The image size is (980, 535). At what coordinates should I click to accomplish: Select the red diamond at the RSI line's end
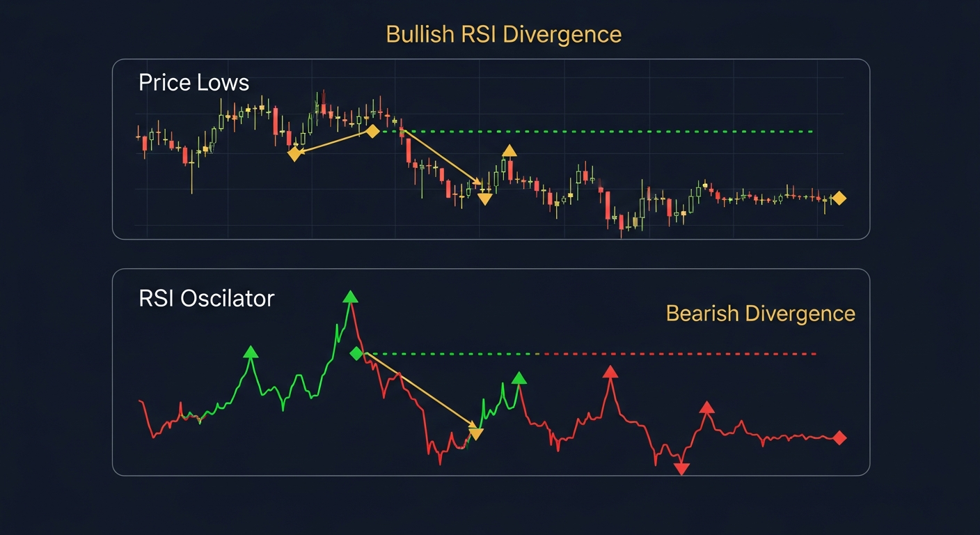(839, 437)
